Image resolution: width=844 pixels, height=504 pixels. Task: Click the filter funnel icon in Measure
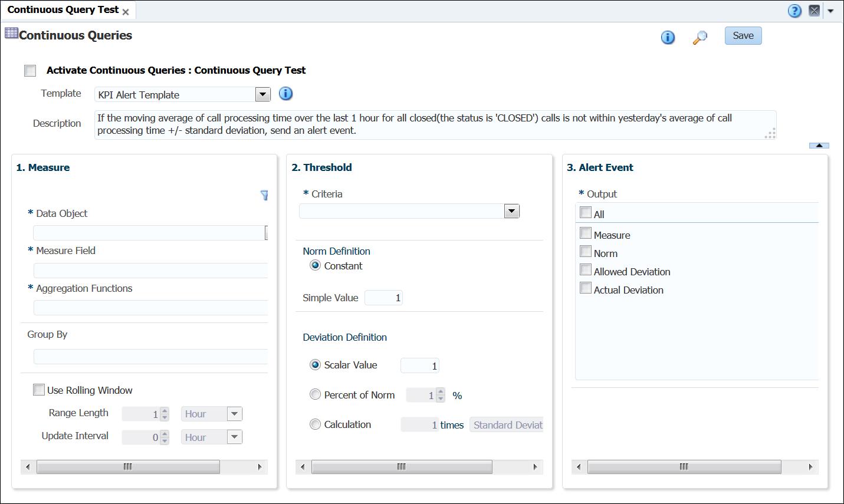[264, 195]
